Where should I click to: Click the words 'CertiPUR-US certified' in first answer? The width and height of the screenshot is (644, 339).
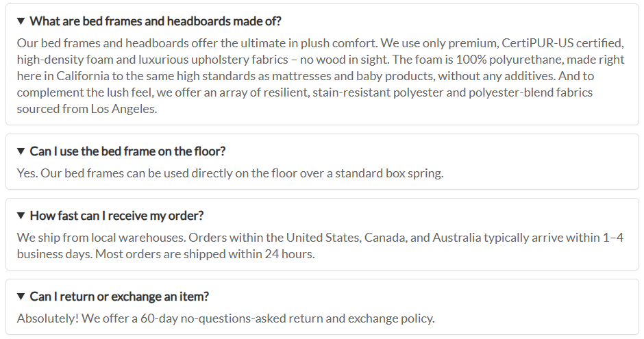point(562,43)
